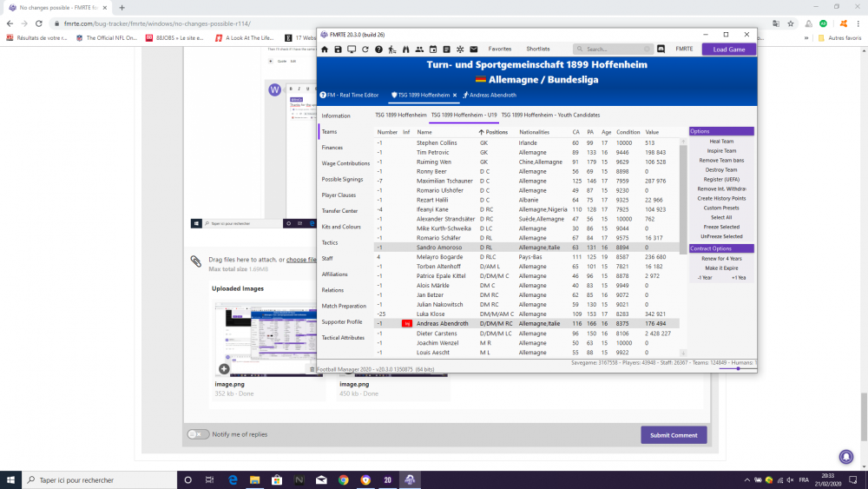The width and height of the screenshot is (868, 489).
Task: Click the plus icon on first uploaded image
Action: [x=224, y=369]
